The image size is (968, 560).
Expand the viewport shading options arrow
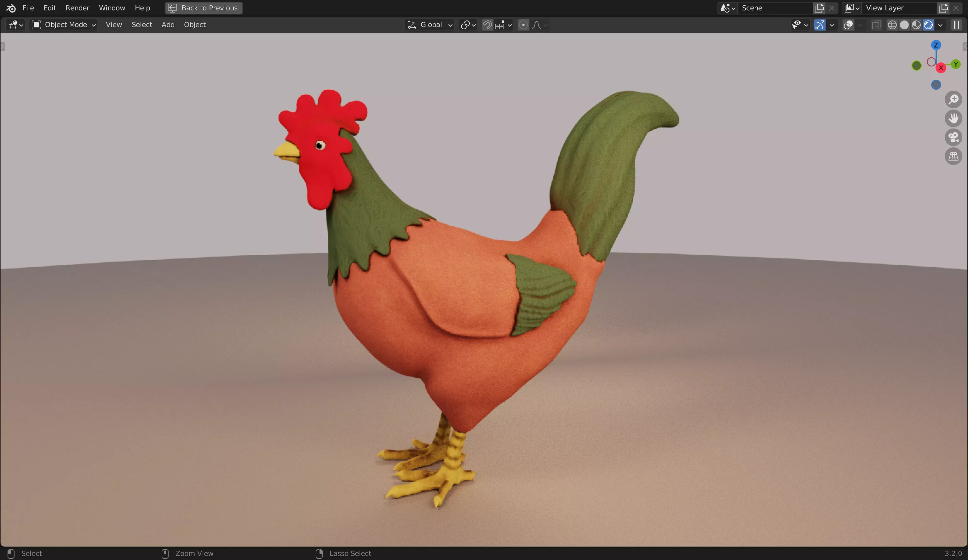click(940, 25)
